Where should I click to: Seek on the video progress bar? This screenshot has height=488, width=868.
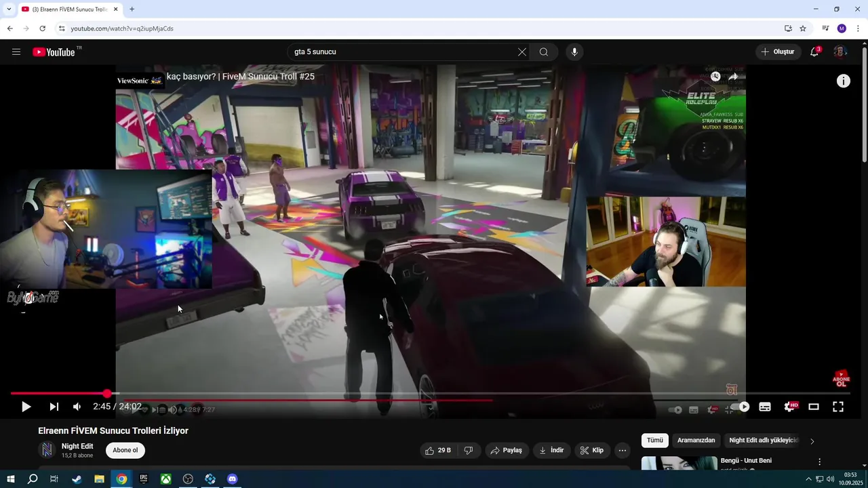430,394
